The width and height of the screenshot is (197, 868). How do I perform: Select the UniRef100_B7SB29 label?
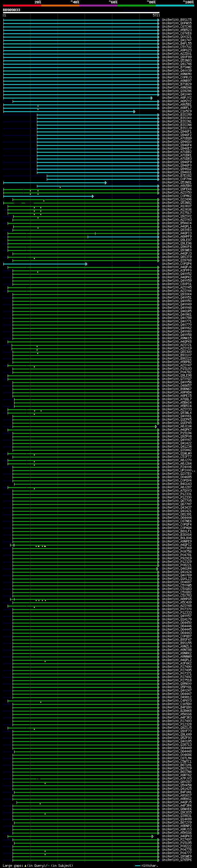(x=176, y=85)
